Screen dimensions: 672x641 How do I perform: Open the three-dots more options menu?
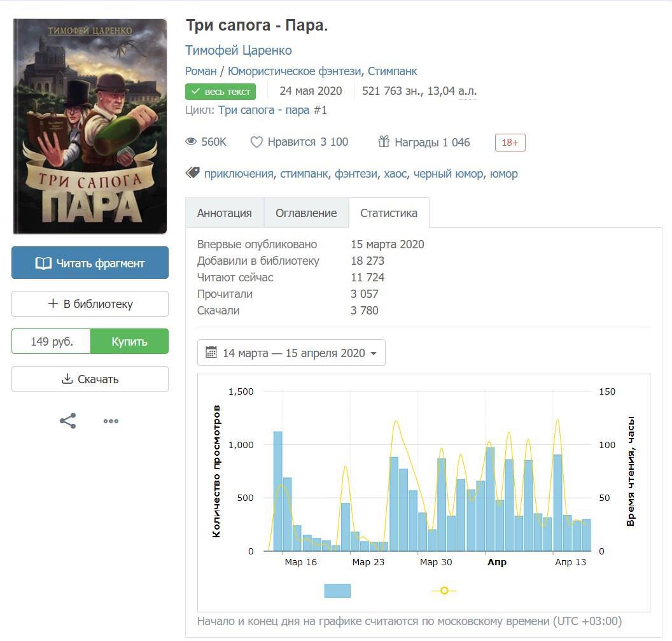[111, 421]
